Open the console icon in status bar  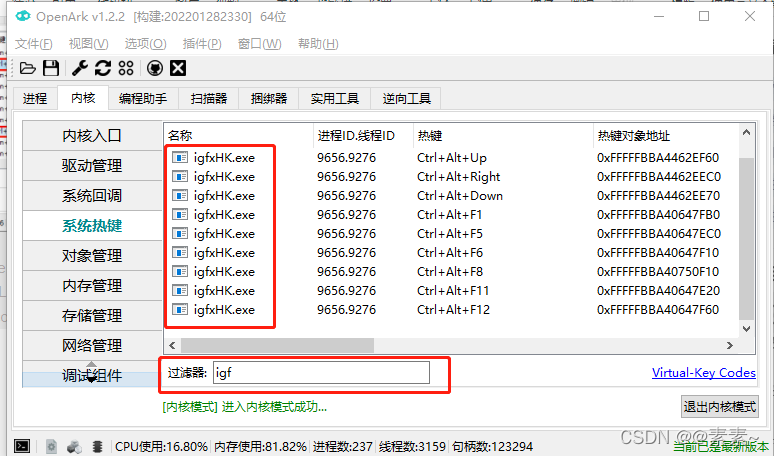[x=22, y=447]
